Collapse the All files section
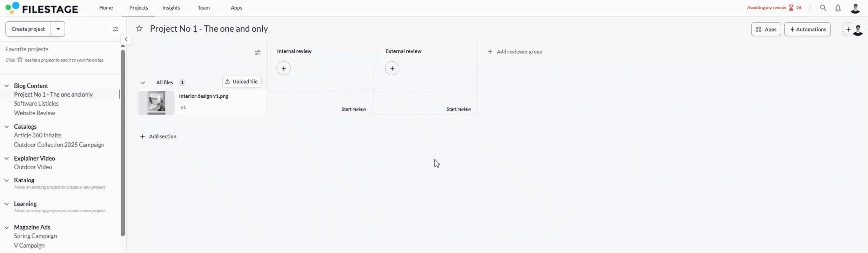Screen dimensions: 868x253 click(143, 83)
